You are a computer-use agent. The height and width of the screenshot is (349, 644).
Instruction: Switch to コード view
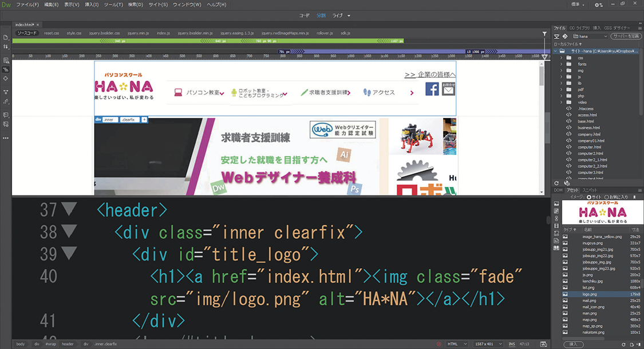tap(305, 15)
